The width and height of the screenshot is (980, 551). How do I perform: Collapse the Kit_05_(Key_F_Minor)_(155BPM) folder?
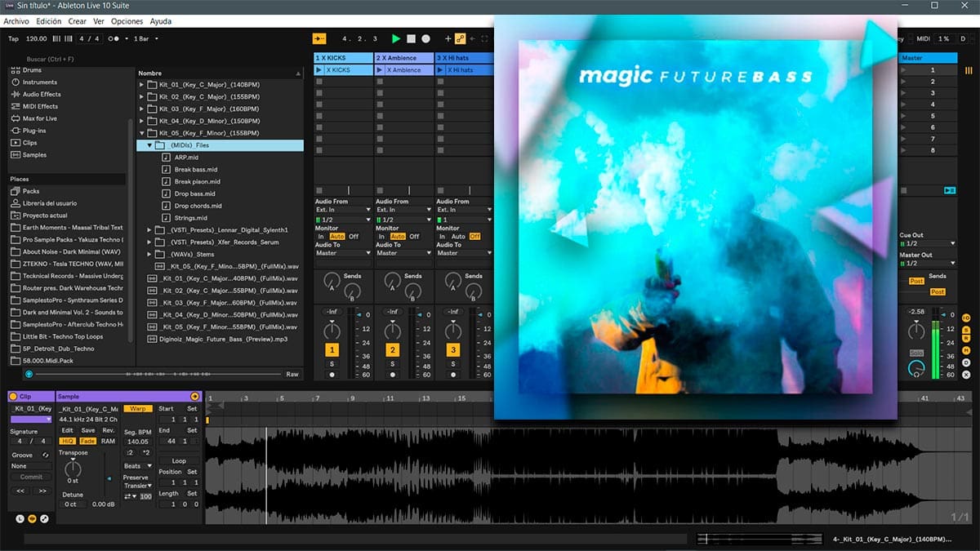142,132
